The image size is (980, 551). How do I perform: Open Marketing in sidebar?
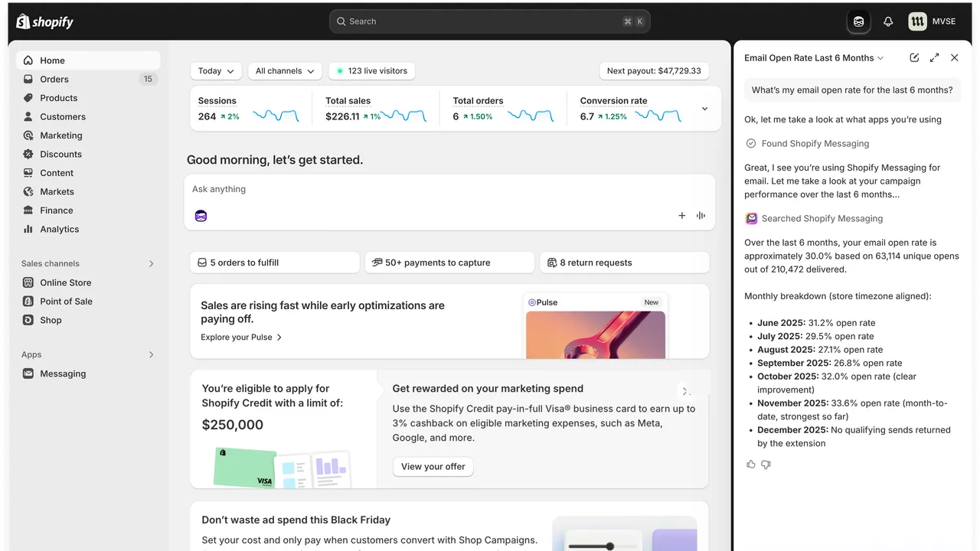(88, 135)
